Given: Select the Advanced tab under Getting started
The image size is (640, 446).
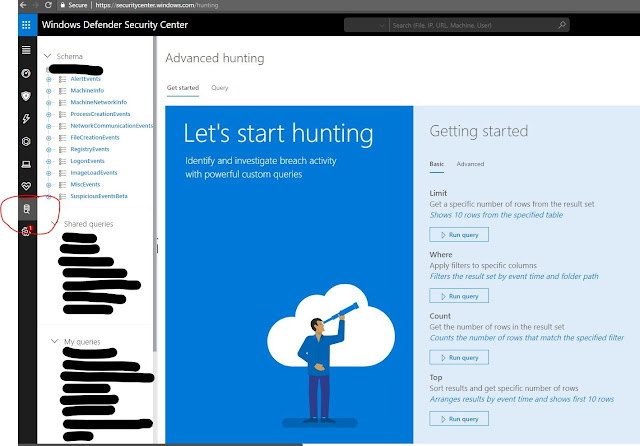Looking at the screenshot, I should pos(470,164).
